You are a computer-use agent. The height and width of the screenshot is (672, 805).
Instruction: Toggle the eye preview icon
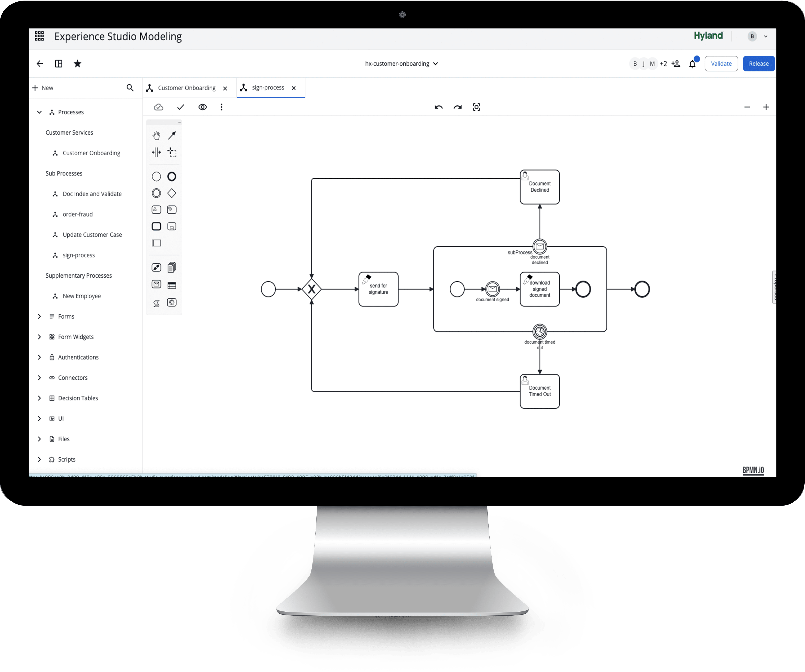click(x=202, y=107)
